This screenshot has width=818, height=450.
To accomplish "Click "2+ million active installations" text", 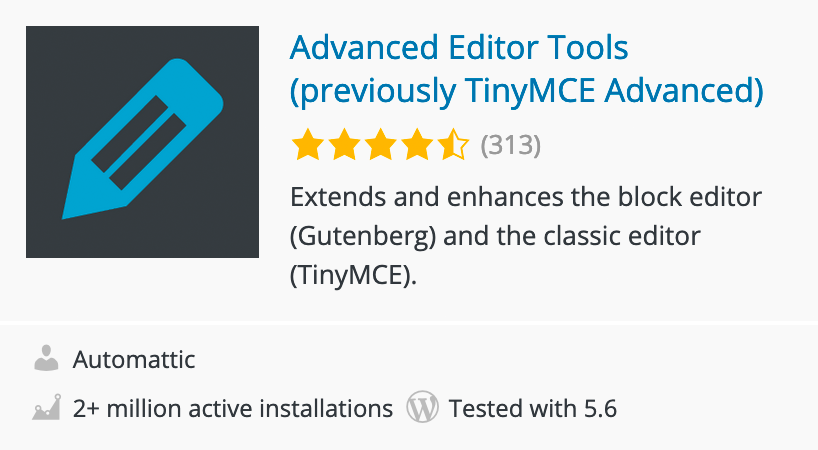I will pyautogui.click(x=232, y=408).
